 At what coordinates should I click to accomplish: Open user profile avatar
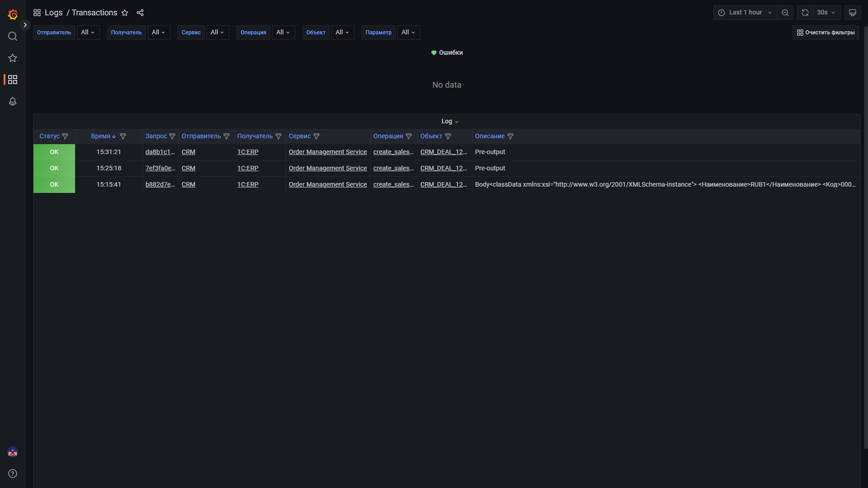click(x=13, y=452)
